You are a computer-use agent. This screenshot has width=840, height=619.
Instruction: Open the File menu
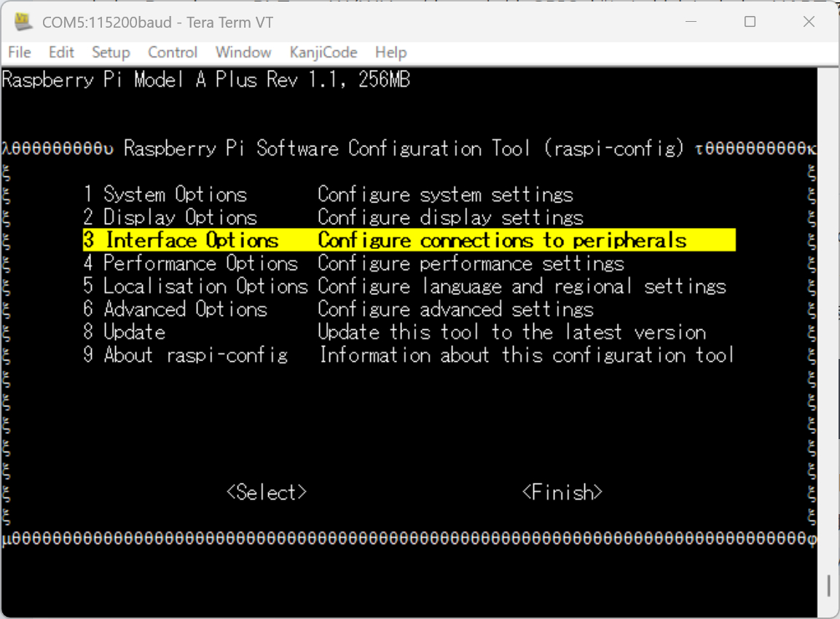coord(20,52)
